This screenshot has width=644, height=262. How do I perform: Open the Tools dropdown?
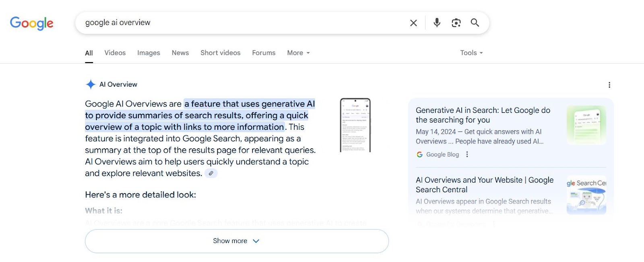click(471, 53)
